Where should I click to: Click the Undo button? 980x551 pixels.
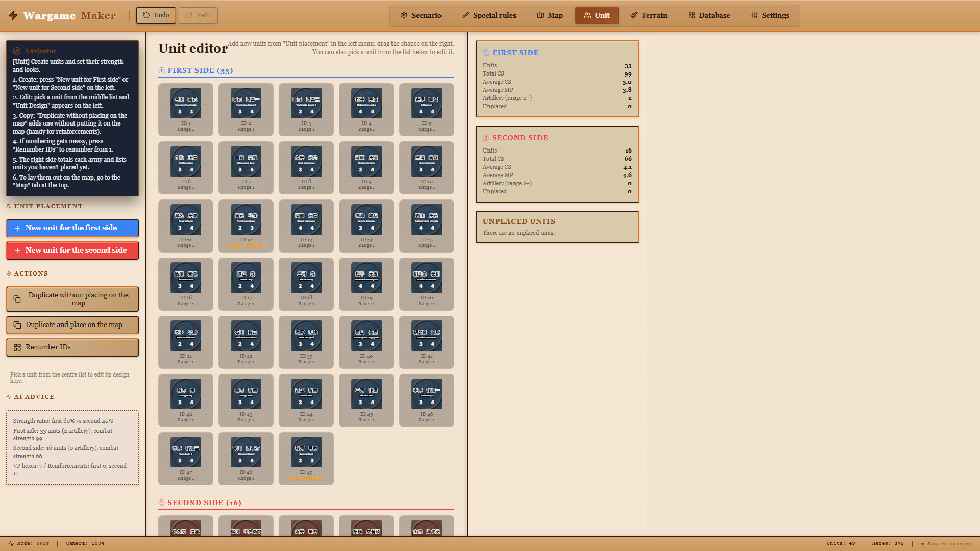tap(156, 15)
